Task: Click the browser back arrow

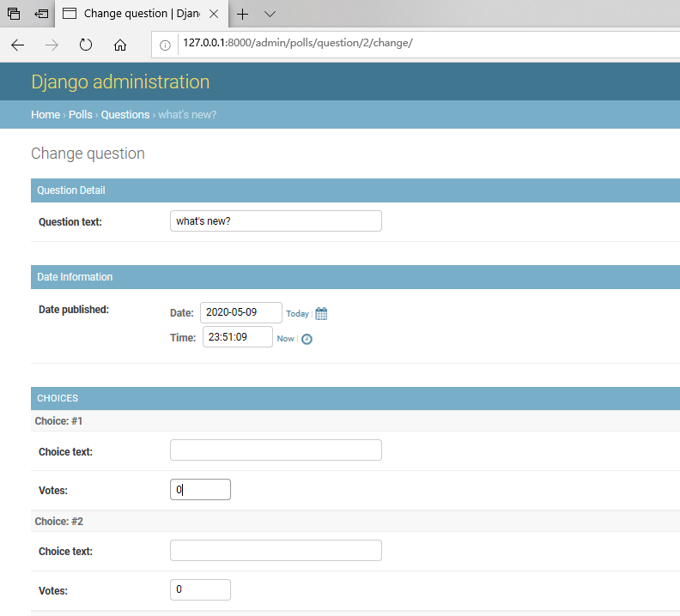Action: click(x=18, y=45)
